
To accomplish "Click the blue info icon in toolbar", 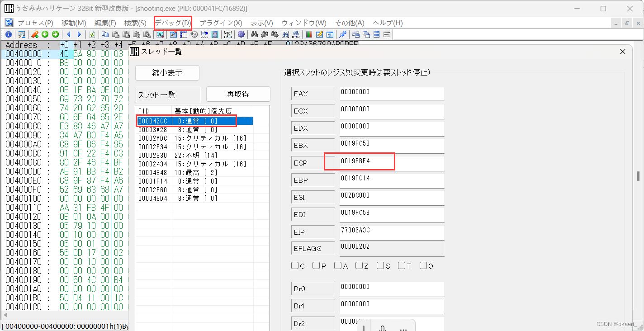I will (9, 34).
